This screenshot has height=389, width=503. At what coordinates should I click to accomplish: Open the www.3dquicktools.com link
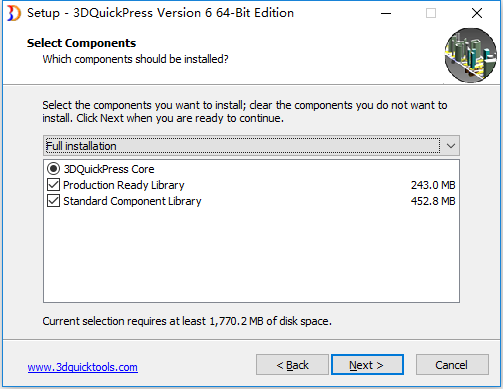[83, 367]
